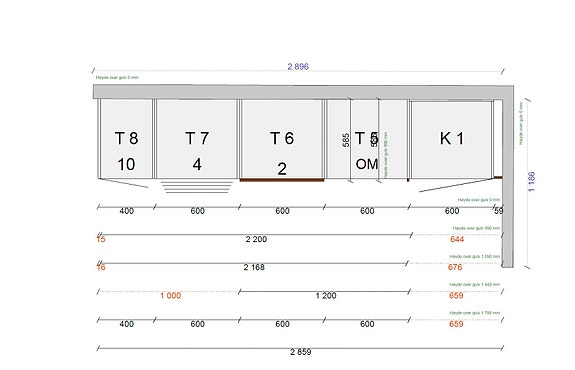This screenshot has width=575, height=370.
Task: Click the "Høyde over gulv 1 790 mm" note
Action: click(475, 313)
